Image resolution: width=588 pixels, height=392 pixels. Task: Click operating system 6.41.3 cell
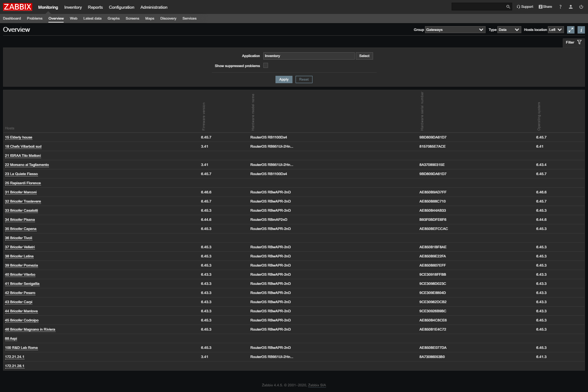[x=541, y=357]
